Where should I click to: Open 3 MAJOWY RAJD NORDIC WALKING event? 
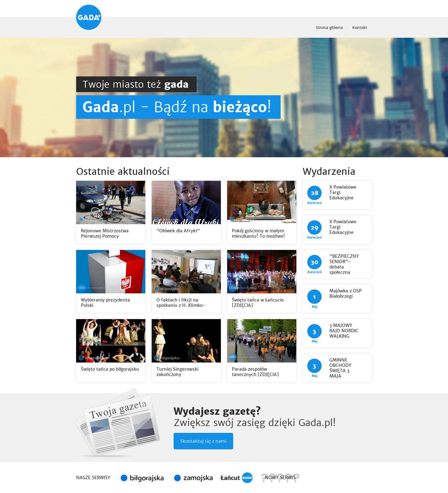pyautogui.click(x=344, y=331)
